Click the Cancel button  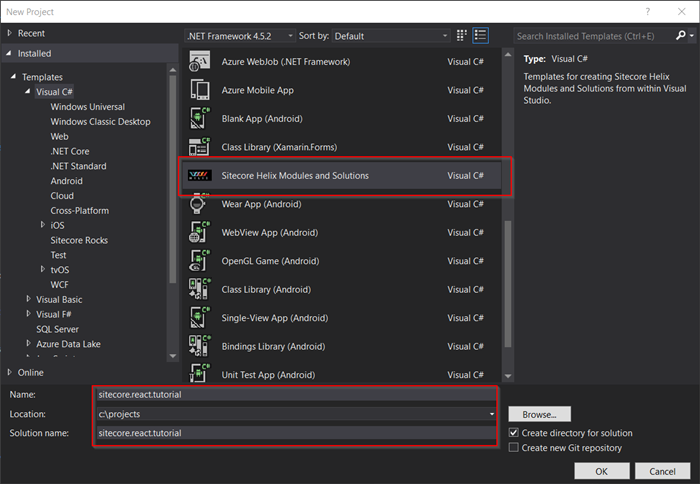(x=662, y=471)
